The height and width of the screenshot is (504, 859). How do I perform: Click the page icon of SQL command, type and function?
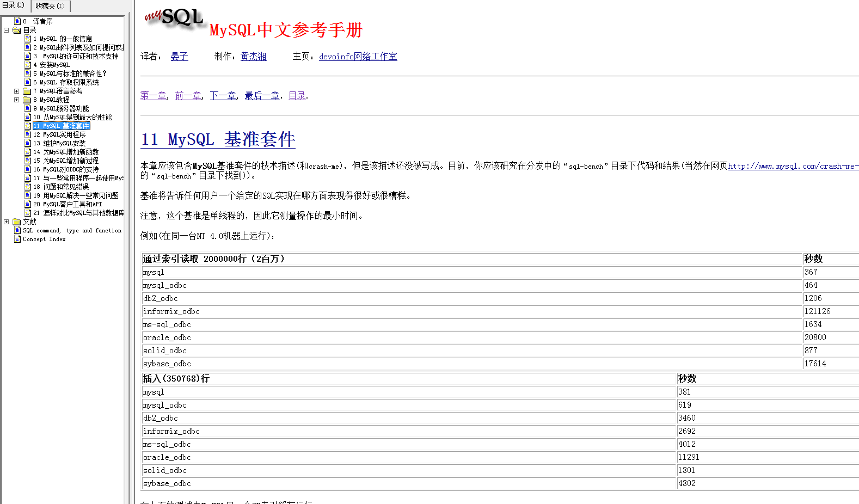coord(17,230)
